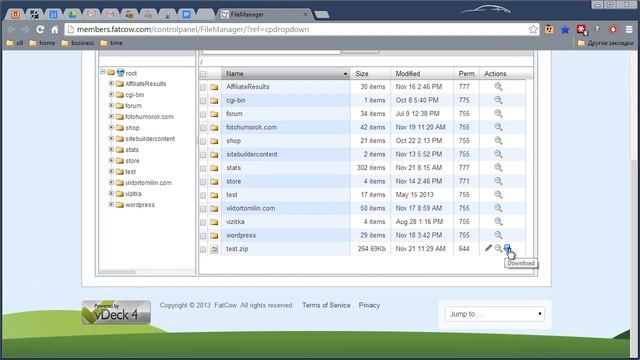The image size is (640, 360).
Task: Bookmark page with the star icon
Action: click(533, 29)
